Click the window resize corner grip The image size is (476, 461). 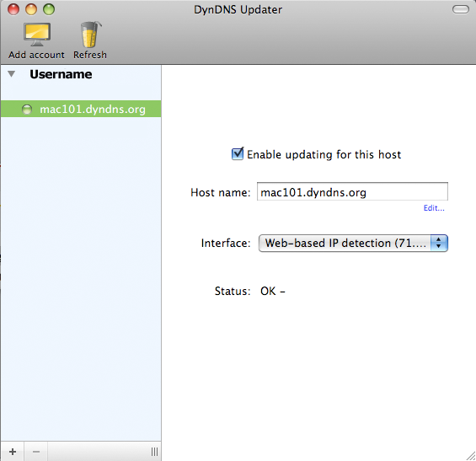click(471, 456)
